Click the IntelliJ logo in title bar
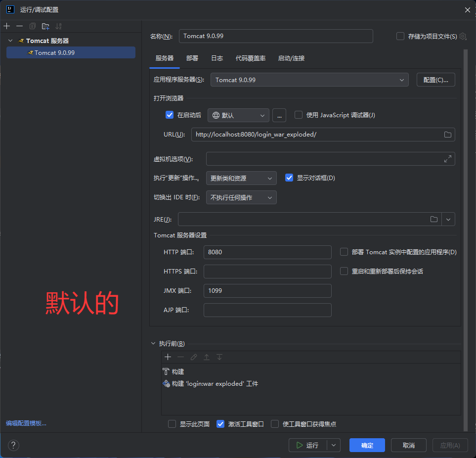 [x=10, y=10]
